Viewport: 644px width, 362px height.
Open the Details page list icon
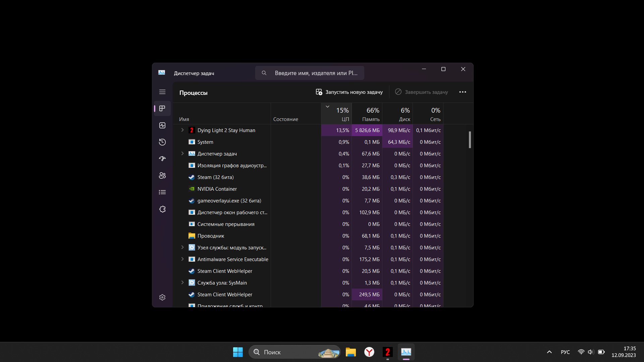pos(162,192)
